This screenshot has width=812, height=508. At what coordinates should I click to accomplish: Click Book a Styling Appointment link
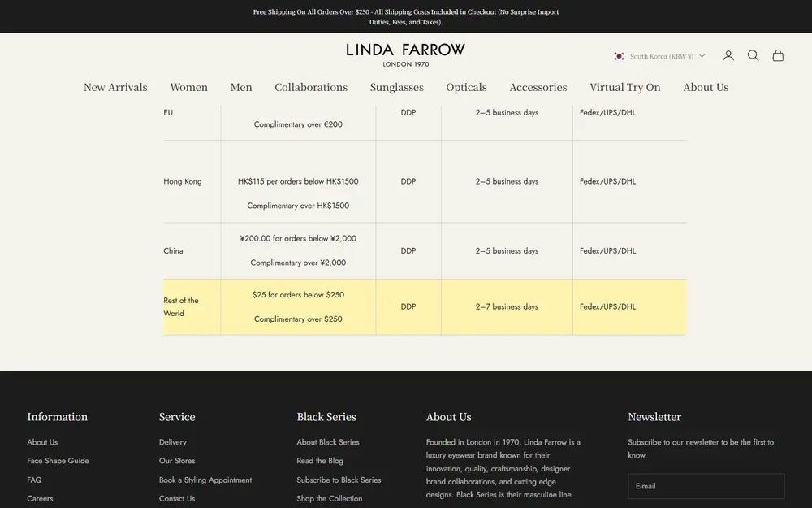[205, 480]
